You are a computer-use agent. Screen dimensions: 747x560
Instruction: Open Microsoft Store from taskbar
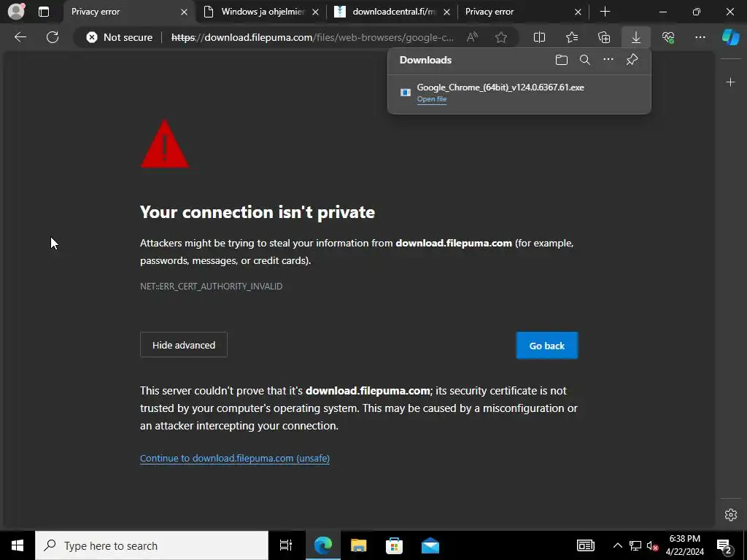[394, 545]
